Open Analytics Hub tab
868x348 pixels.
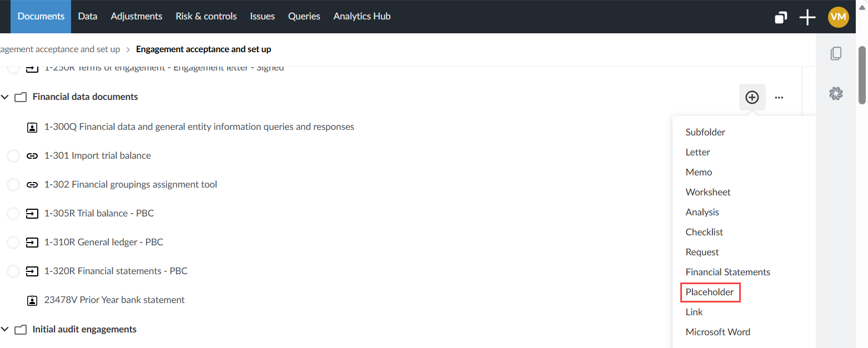coord(362,16)
